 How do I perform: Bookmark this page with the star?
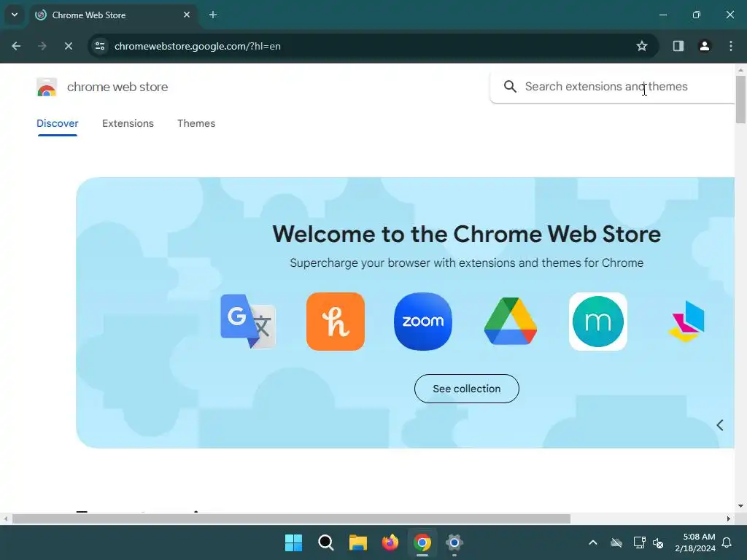point(642,46)
